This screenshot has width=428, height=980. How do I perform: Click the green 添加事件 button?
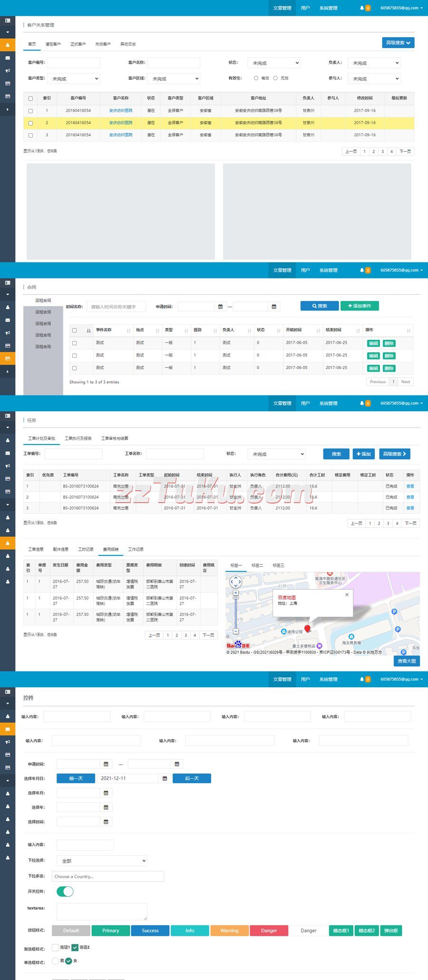point(360,306)
